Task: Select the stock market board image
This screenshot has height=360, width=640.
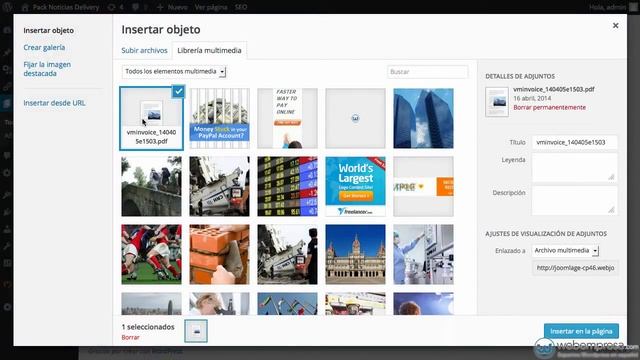Action: 287,186
